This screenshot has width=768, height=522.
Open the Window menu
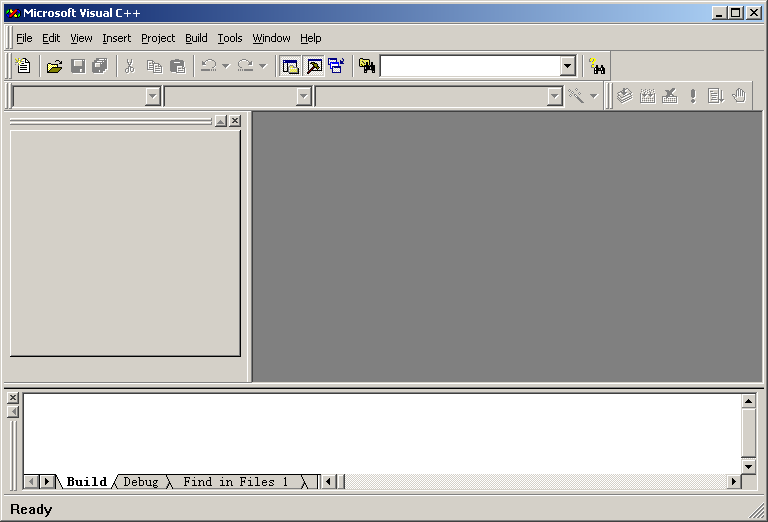tap(271, 38)
